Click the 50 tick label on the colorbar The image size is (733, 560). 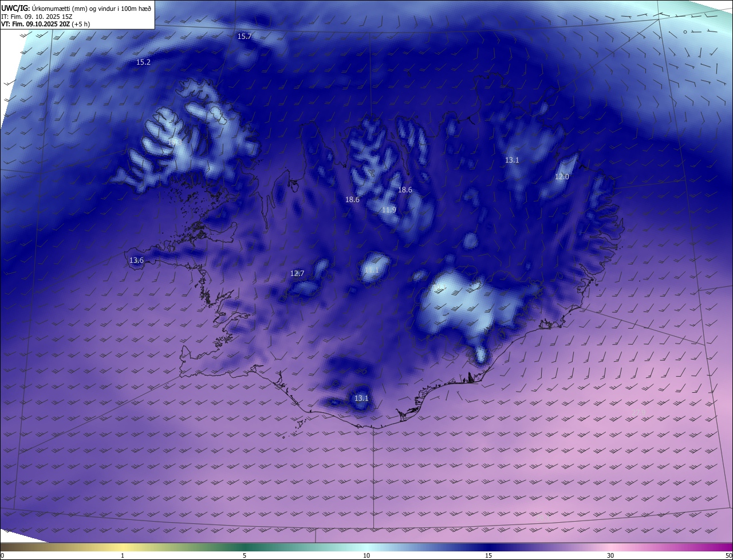728,555
